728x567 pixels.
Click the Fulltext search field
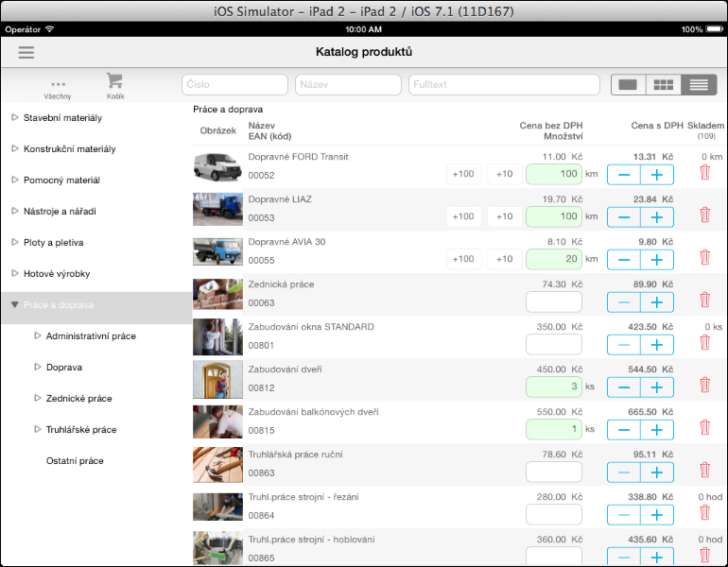(504, 85)
